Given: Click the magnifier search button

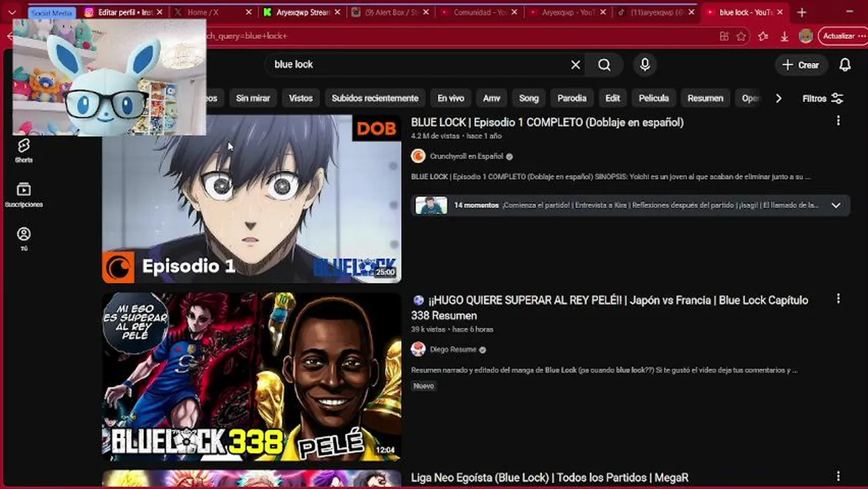Looking at the screenshot, I should (604, 65).
